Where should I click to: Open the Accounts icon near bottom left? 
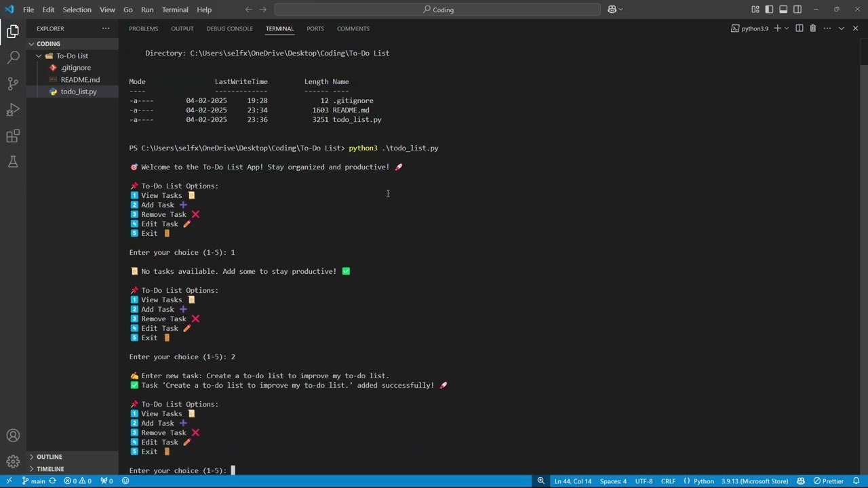[x=13, y=435]
